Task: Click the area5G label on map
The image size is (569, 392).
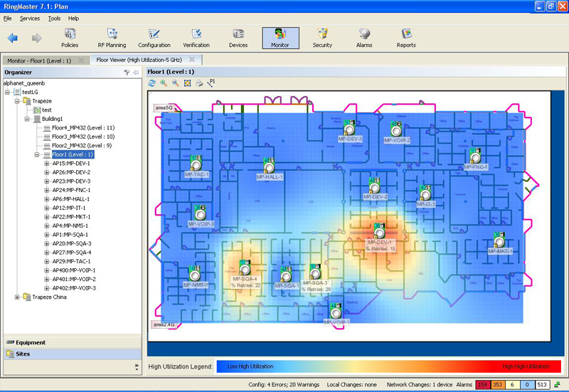Action: coord(164,108)
